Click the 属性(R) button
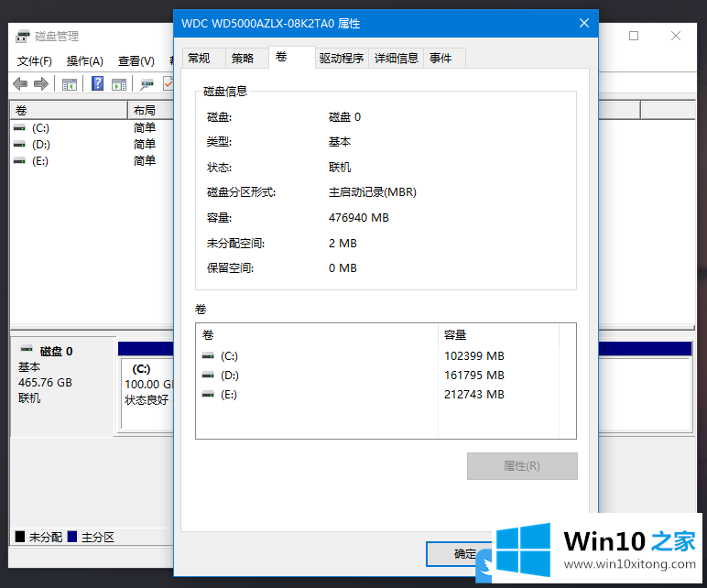 (x=522, y=466)
